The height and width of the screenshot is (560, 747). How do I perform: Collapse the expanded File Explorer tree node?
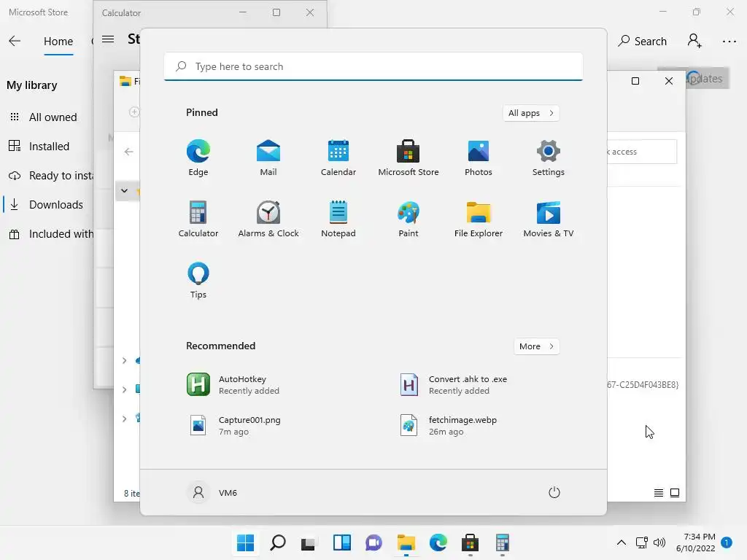coord(124,191)
